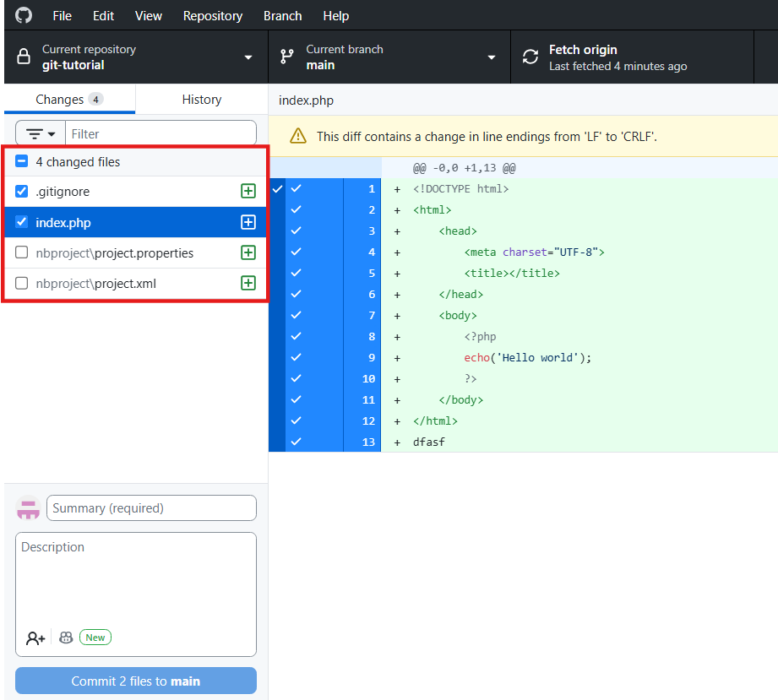Expand the Current branch dropdown
The image size is (778, 700).
(x=389, y=57)
